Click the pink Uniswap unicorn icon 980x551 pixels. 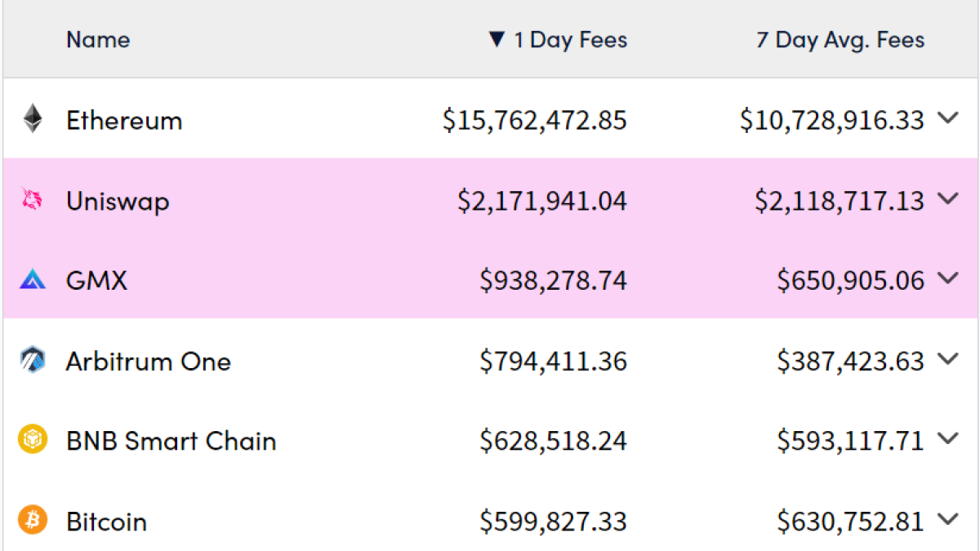(32, 200)
